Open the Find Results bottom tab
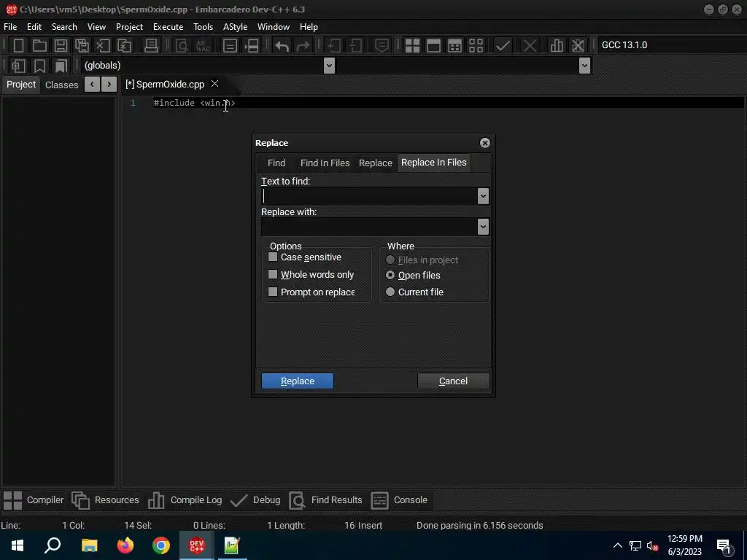Viewport: 747px width, 560px height. (x=326, y=500)
